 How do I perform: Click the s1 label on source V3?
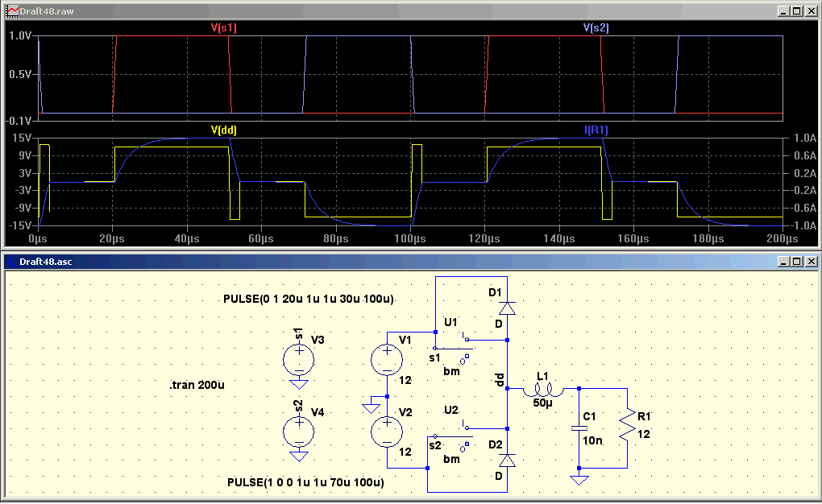click(x=297, y=334)
